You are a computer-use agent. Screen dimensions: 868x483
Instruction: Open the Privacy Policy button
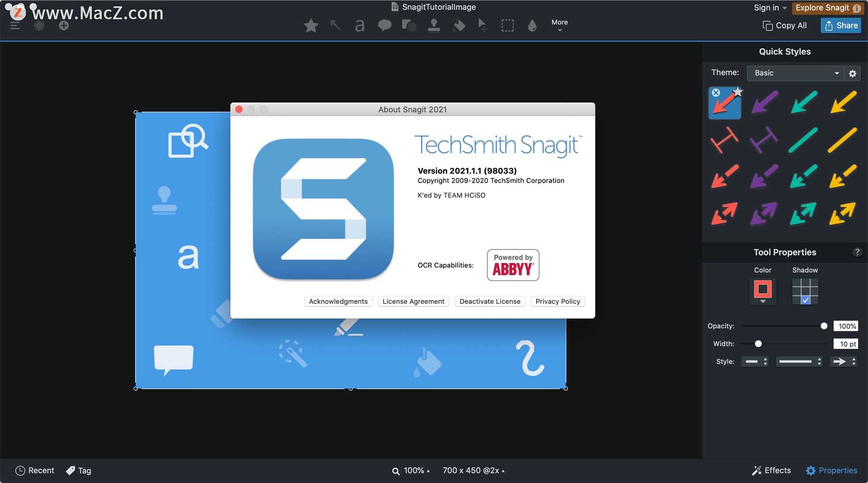[x=557, y=301]
